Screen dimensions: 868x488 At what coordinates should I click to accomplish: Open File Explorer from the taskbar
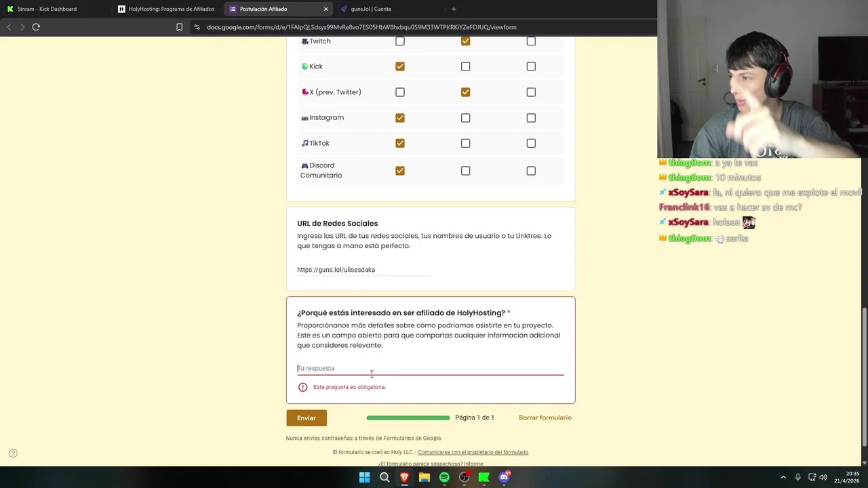[x=425, y=477]
